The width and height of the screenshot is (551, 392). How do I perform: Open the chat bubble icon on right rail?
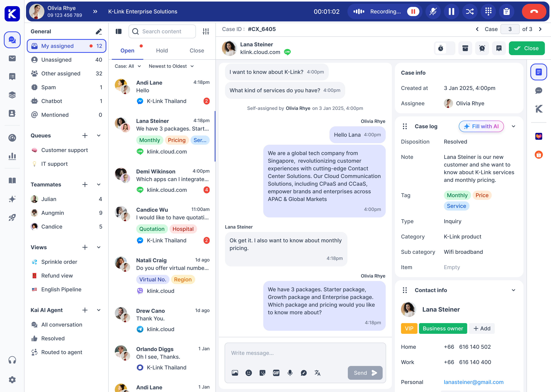click(538, 91)
